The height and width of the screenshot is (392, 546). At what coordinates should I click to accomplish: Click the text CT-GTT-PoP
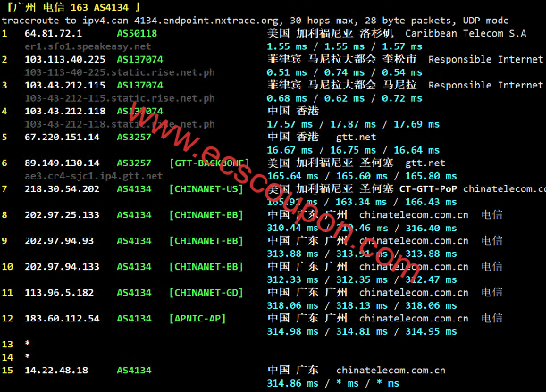(428, 189)
